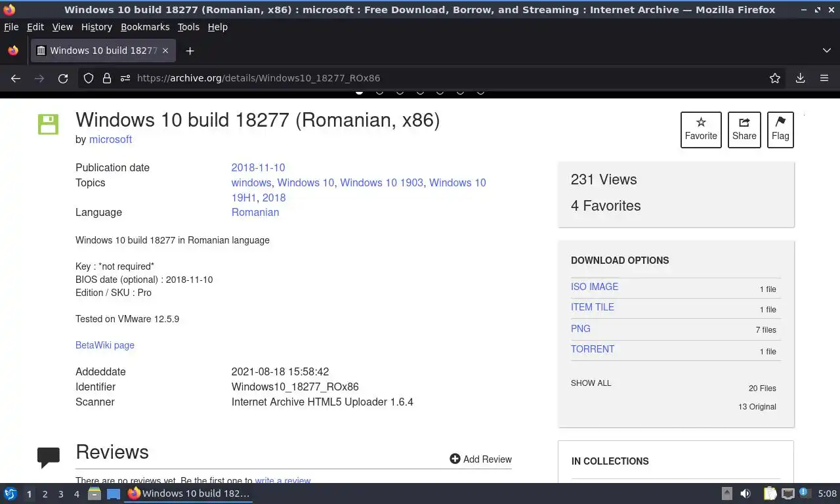Expand ITEM TILE download option
Screen dimensions: 840x504
pyautogui.click(x=593, y=307)
